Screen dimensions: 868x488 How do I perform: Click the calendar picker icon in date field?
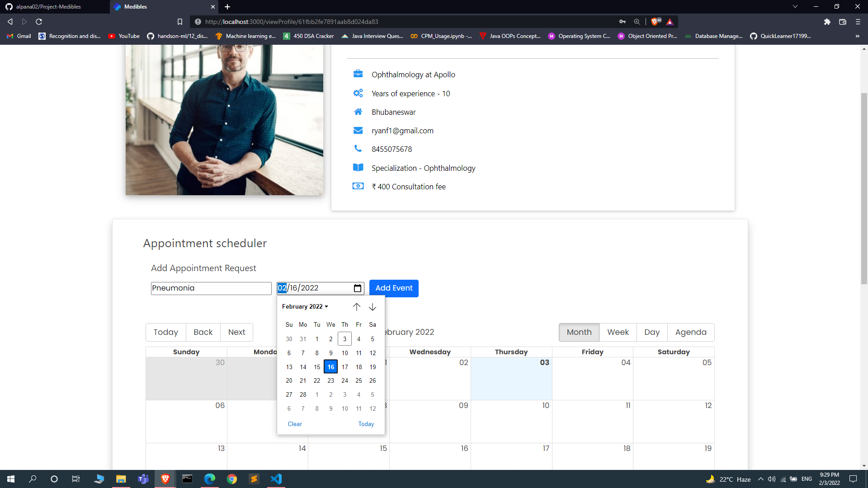pos(357,288)
